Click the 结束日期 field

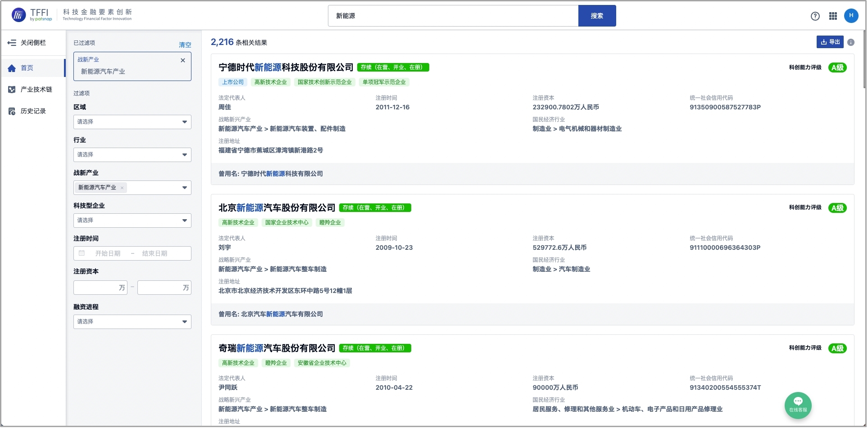pos(155,253)
